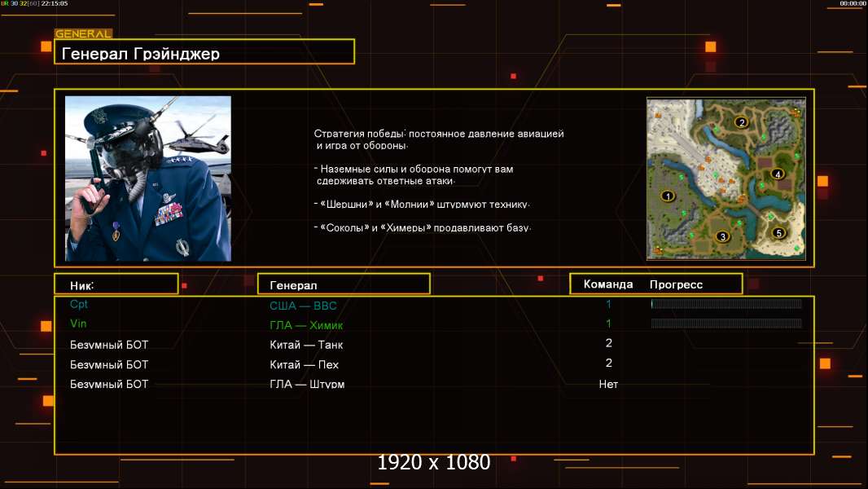Pick start position marker 5 on the minimap
Viewport: 868px width, 489px height.
779,233
